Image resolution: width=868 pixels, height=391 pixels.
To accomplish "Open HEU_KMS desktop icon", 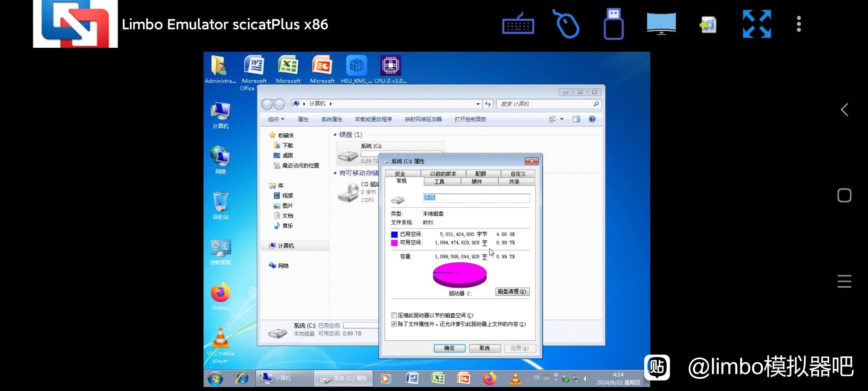I will 356,70.
